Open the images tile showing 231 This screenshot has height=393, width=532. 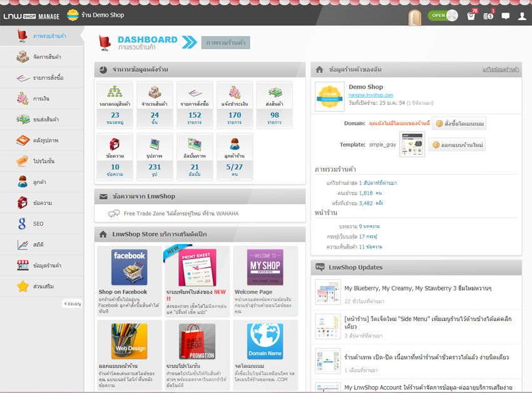(x=155, y=157)
